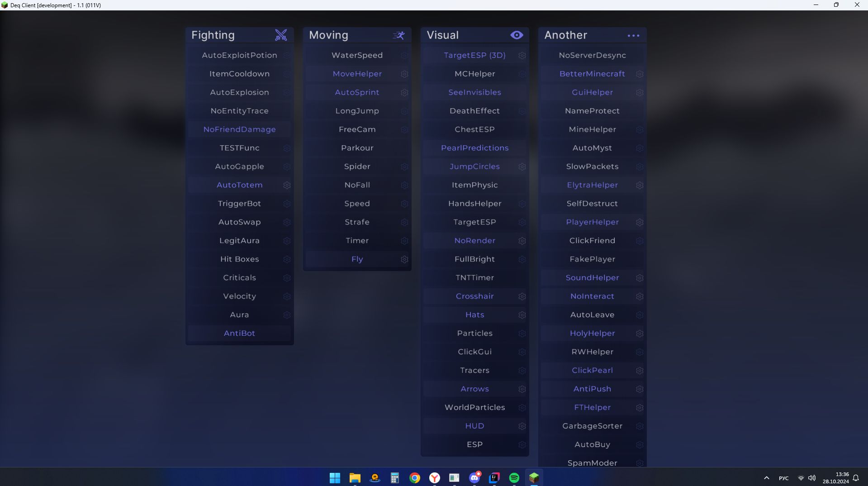Viewport: 868px width, 486px height.
Task: Disable the SeeInvisibles module
Action: point(474,92)
